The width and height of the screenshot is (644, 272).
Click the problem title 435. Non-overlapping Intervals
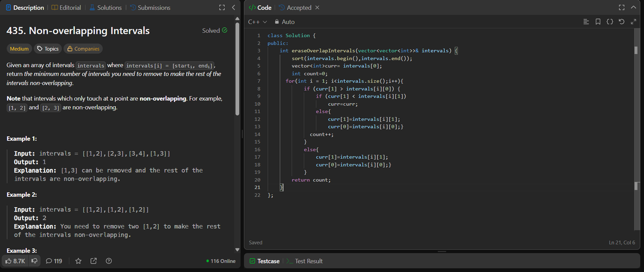coord(78,31)
